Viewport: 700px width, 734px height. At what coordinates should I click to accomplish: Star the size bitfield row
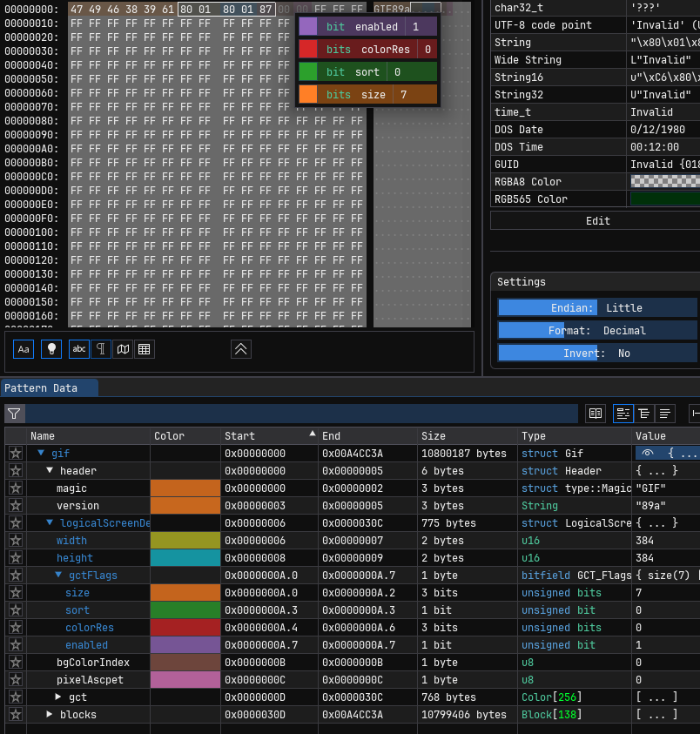tap(16, 593)
